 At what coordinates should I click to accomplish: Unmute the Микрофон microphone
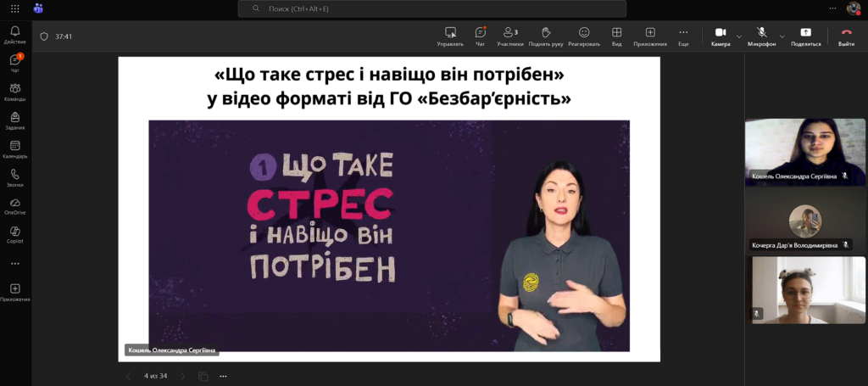point(762,36)
